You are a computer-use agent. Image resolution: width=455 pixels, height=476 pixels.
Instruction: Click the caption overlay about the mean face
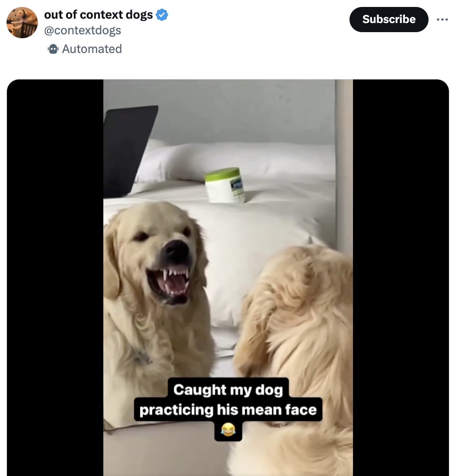(x=228, y=400)
